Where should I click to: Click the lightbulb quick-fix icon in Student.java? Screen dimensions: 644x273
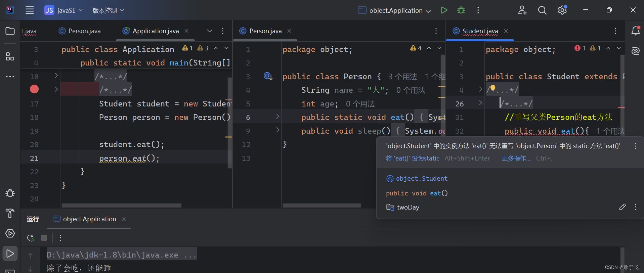[x=493, y=89]
